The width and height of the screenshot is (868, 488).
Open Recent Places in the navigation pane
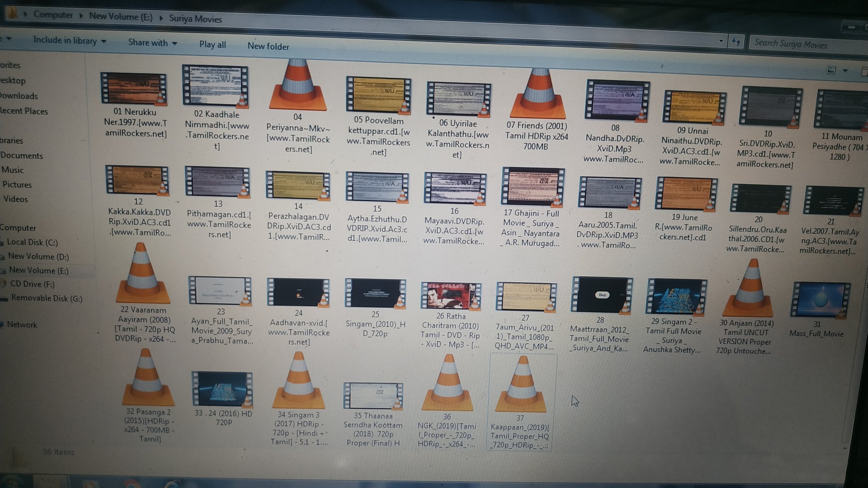point(24,111)
